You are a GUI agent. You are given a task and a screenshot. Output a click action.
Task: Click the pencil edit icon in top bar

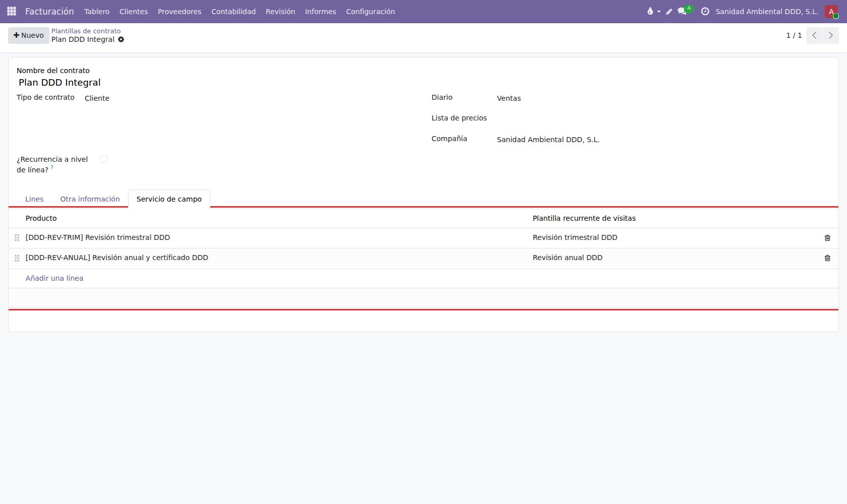[669, 12]
